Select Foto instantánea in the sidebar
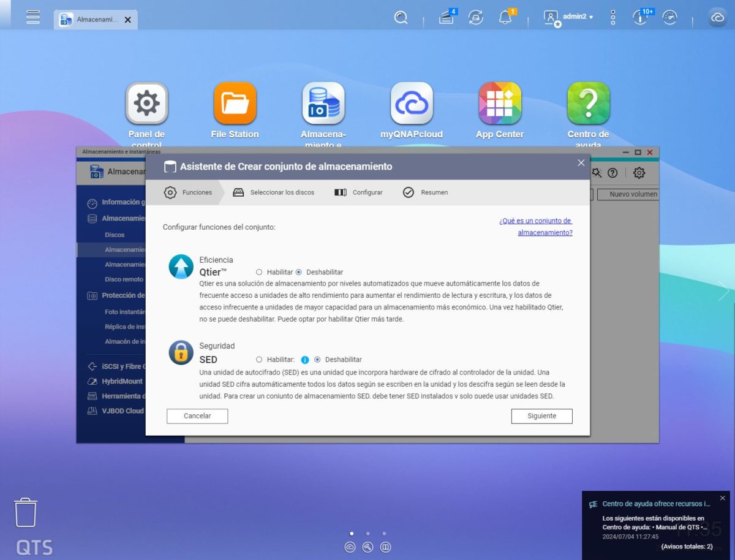 (x=125, y=312)
